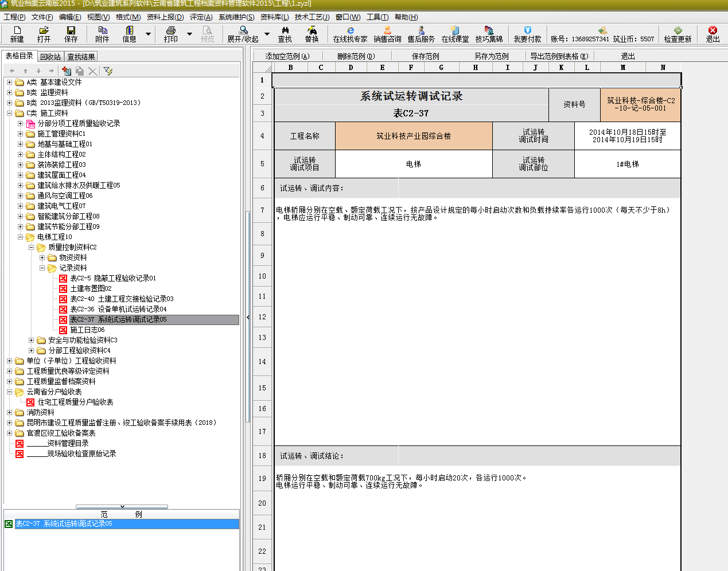Collapse C类 施工资料 folder
728x571 pixels.
click(x=9, y=113)
